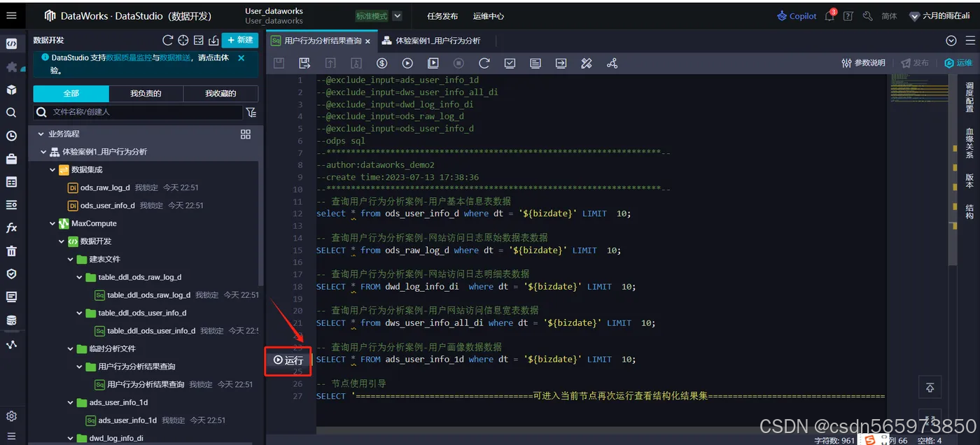Click the data lineage graph icon in toolbar
Image resolution: width=980 pixels, height=445 pixels.
612,63
